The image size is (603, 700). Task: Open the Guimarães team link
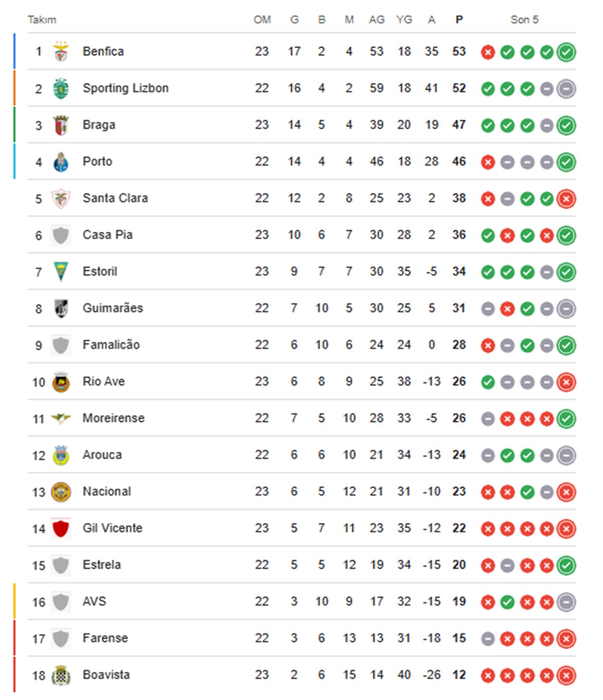pyautogui.click(x=113, y=308)
